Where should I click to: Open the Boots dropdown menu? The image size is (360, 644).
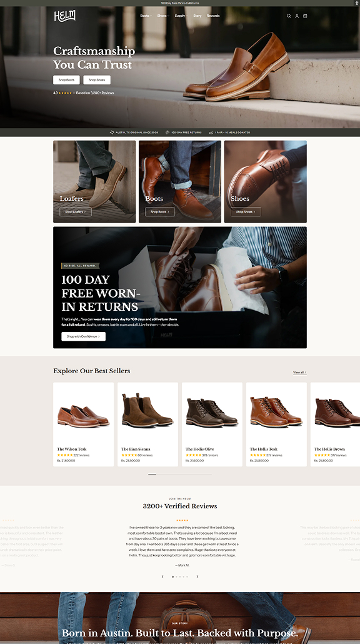coord(146,16)
